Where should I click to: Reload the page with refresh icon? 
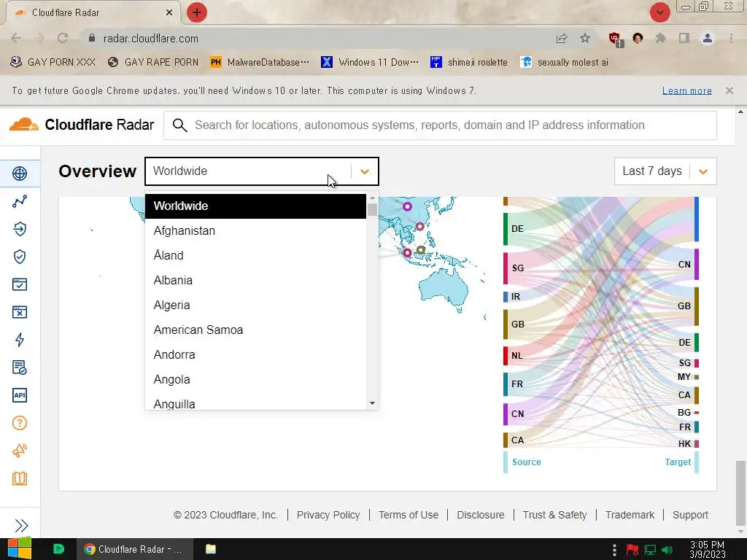[63, 38]
